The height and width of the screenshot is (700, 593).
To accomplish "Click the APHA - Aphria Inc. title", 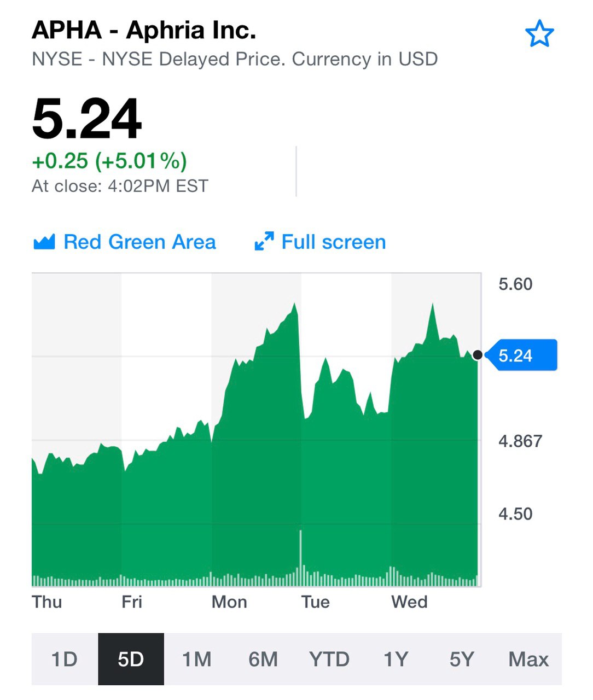I will (x=144, y=30).
